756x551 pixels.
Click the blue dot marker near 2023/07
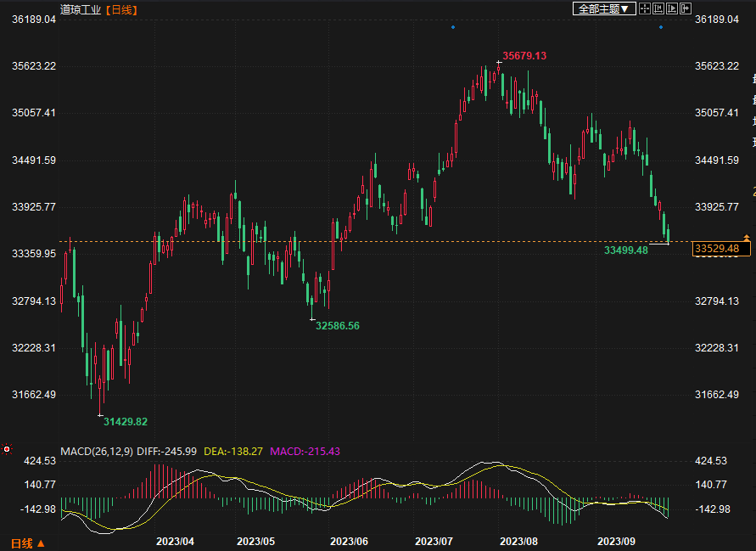pos(453,27)
